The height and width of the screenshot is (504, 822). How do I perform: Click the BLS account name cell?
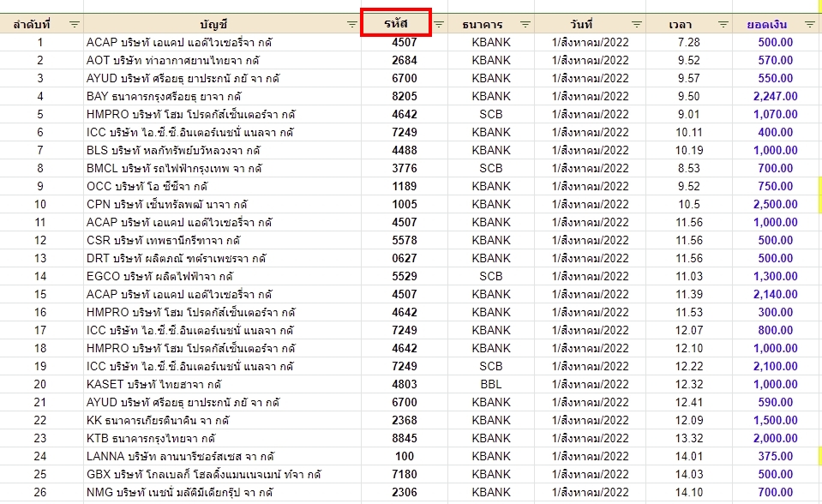tap(222, 151)
